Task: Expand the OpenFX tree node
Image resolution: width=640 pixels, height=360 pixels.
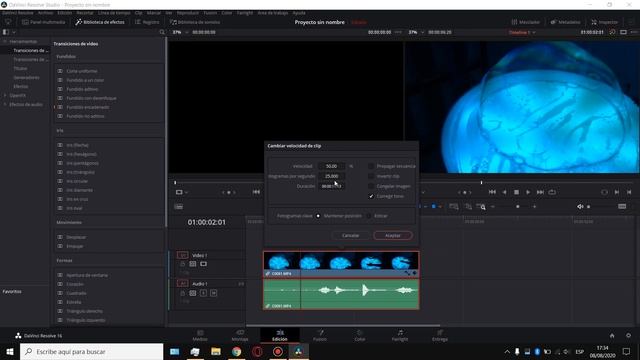Action: tap(5, 96)
